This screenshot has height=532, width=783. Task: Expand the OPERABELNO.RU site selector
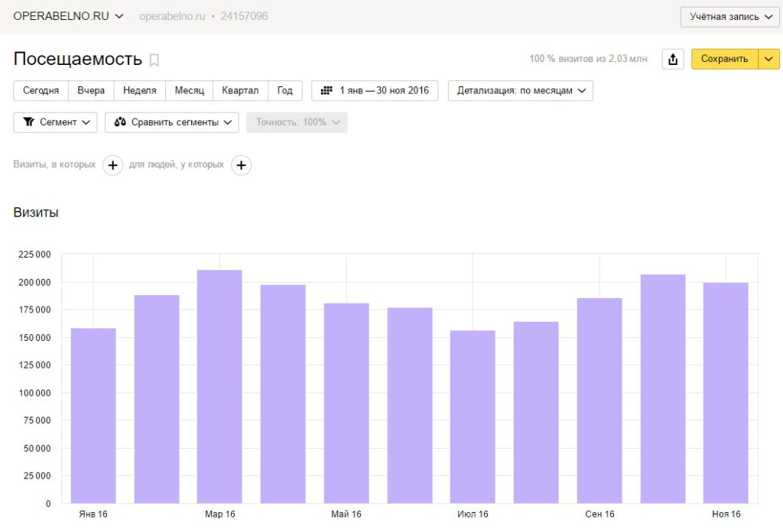point(68,16)
